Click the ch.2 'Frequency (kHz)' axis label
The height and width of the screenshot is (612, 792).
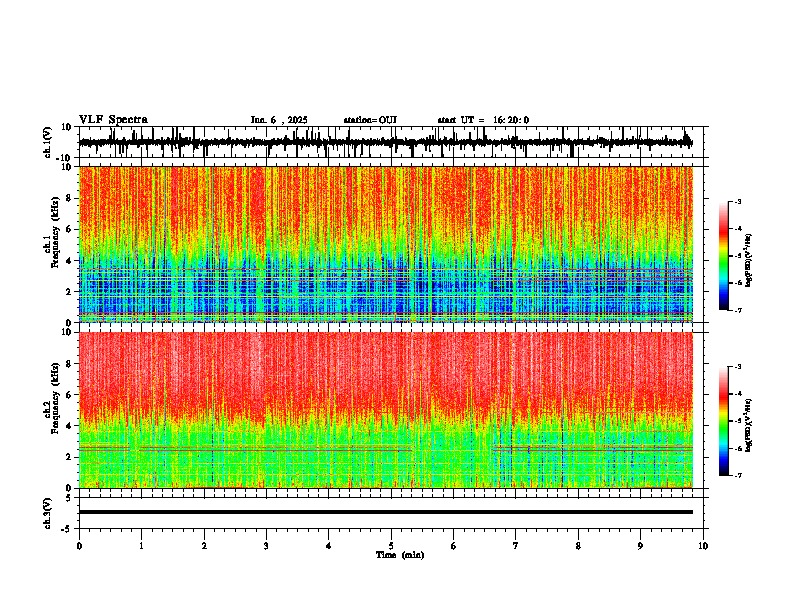pos(55,398)
